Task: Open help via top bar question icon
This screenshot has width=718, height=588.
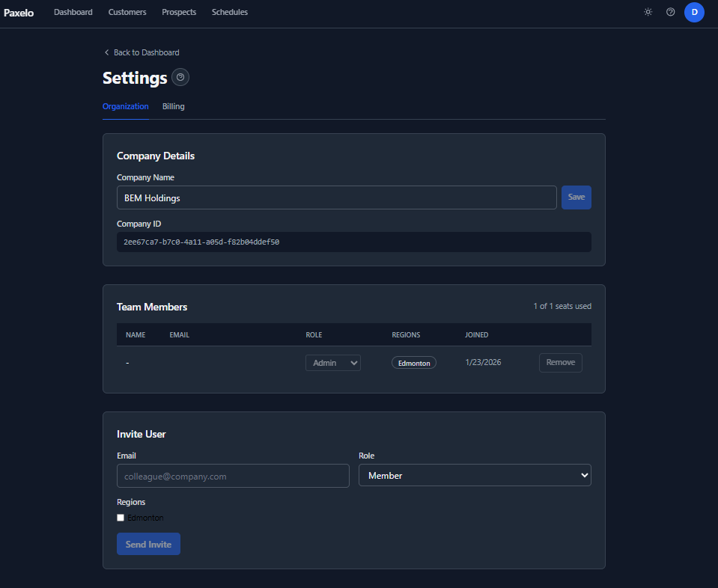Action: click(x=670, y=12)
